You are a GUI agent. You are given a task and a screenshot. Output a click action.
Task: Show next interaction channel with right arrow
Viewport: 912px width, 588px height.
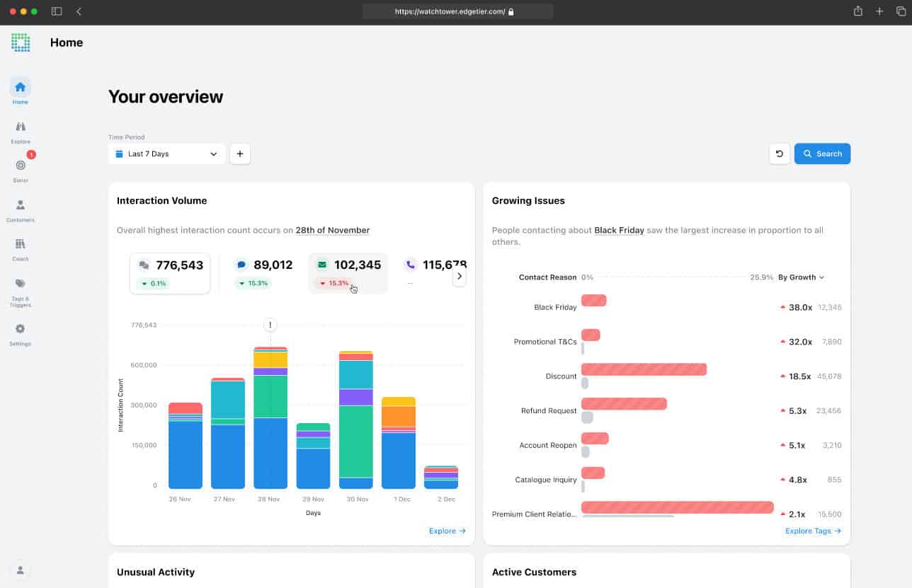[460, 276]
